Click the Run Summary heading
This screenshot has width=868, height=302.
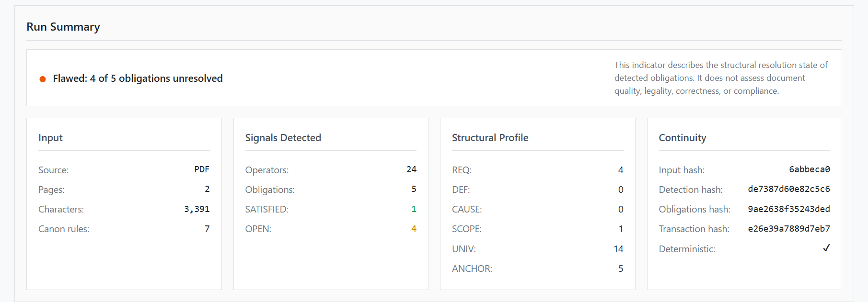63,27
